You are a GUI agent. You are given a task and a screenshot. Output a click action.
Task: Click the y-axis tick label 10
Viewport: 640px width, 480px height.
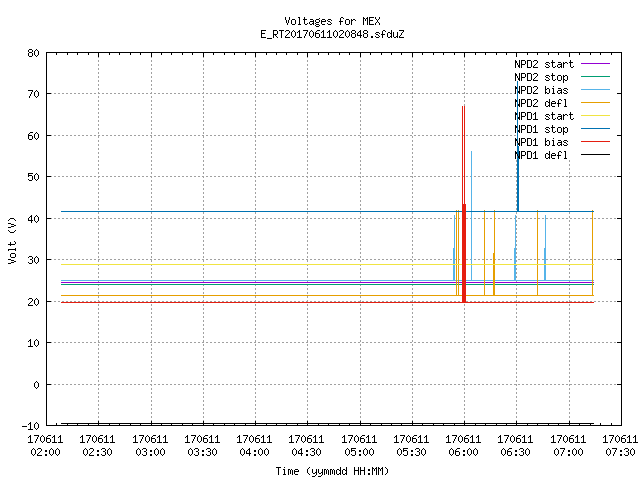[33, 343]
